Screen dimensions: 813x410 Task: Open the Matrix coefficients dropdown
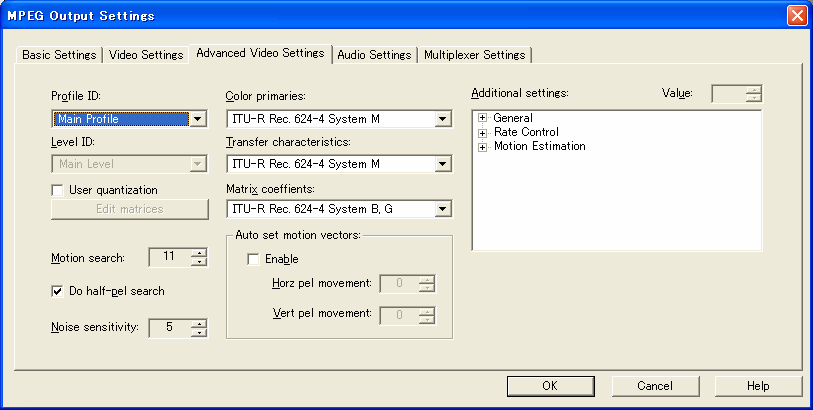click(443, 209)
